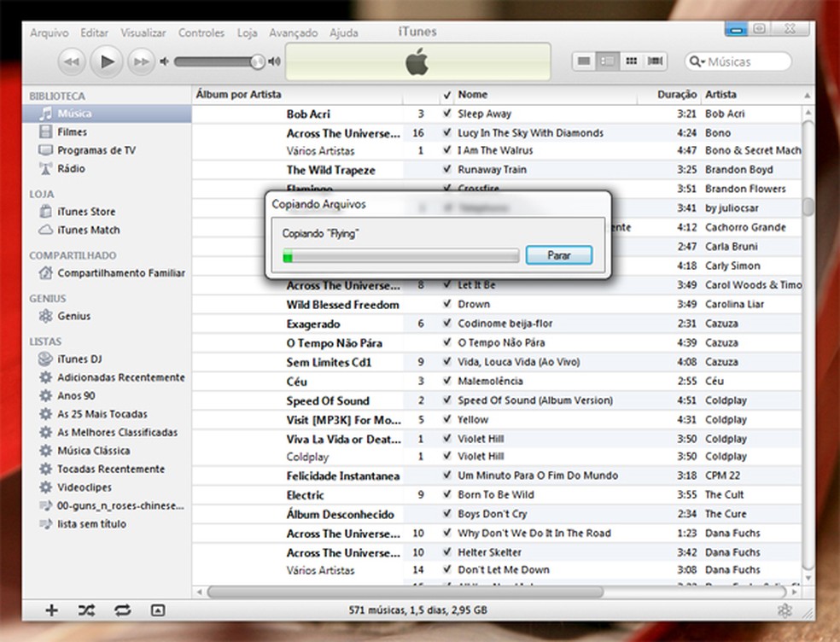Screen dimensions: 840x642
Task: Play the current track
Action: (107, 61)
